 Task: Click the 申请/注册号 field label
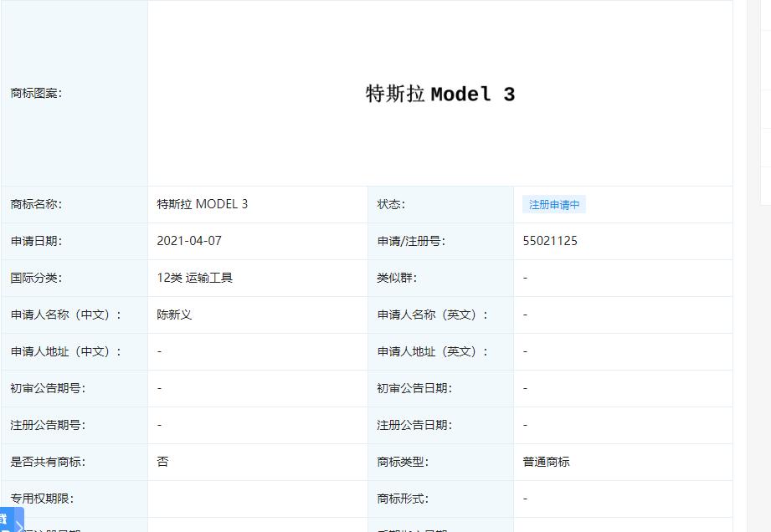coord(410,241)
